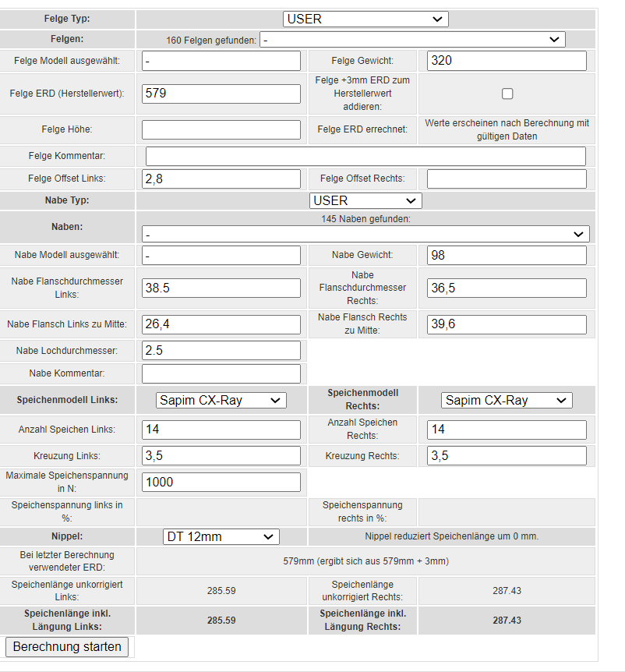Expand the Naben selection dropdown
Screen dimensions: 625x672
[365, 234]
